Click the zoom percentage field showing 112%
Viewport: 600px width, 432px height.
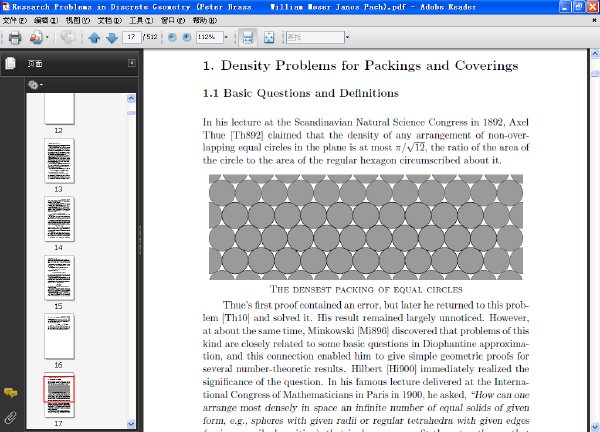click(x=209, y=37)
